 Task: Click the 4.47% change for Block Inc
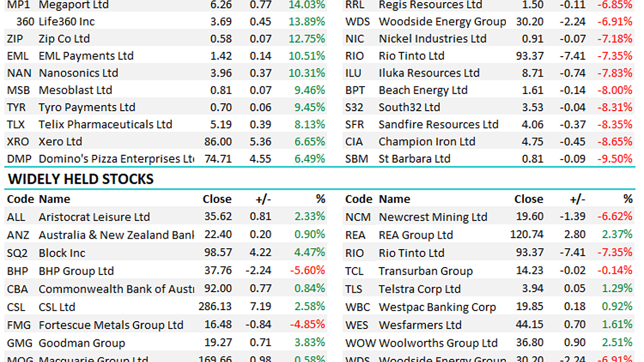click(x=310, y=253)
